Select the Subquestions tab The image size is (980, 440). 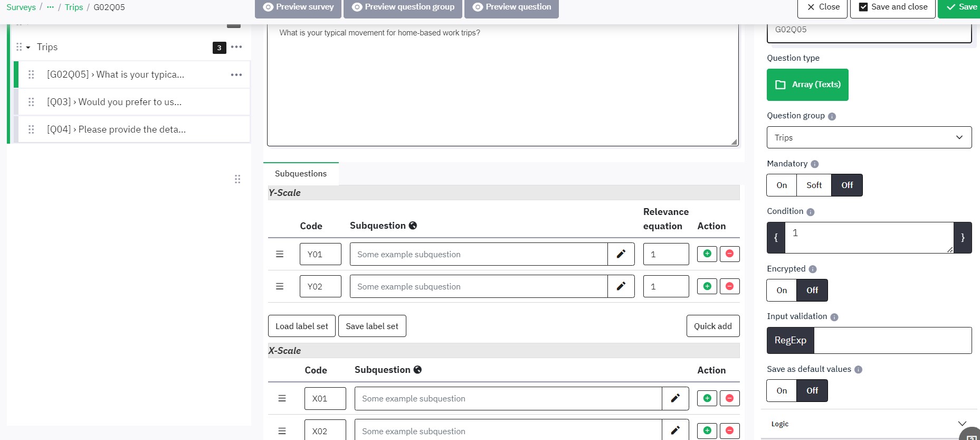(301, 174)
